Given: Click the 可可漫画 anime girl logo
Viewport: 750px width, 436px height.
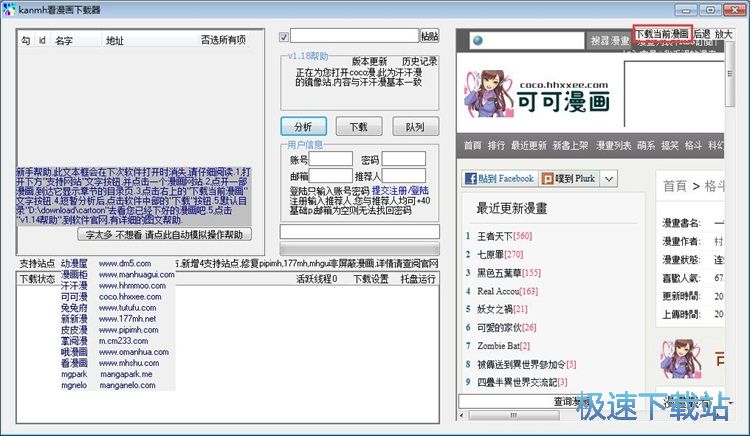Looking at the screenshot, I should click(489, 94).
